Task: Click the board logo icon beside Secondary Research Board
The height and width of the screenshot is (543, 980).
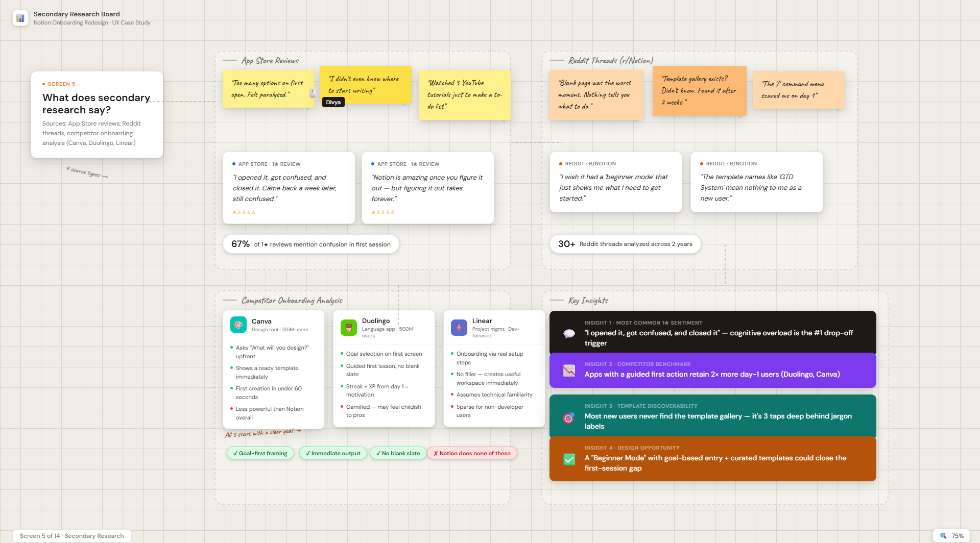Action: coord(20,18)
